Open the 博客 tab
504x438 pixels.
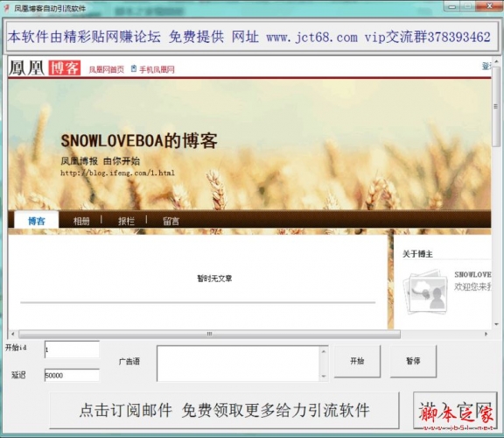point(37,221)
